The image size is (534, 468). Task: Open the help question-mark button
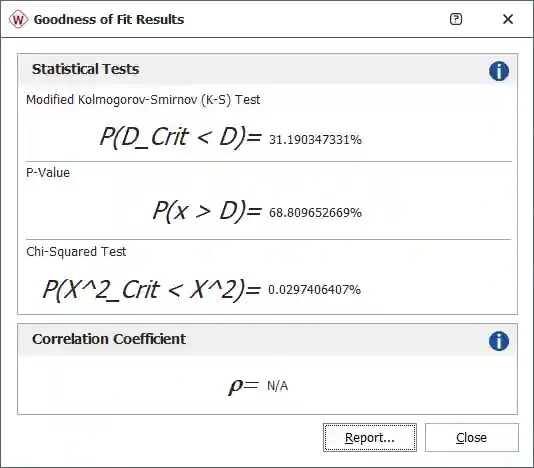click(x=456, y=19)
